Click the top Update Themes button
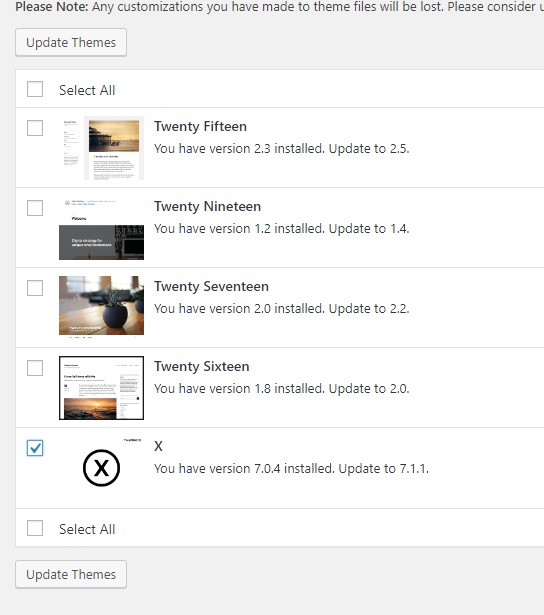544x615 pixels. point(71,42)
